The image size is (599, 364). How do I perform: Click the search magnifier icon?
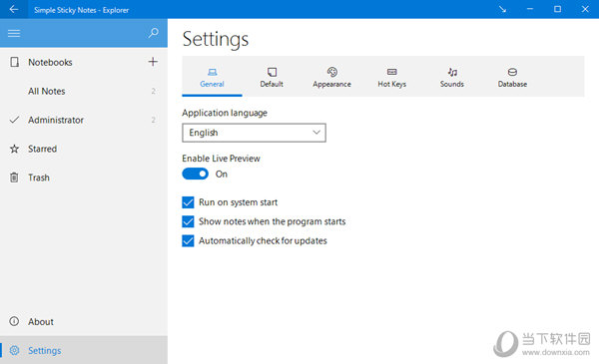(153, 33)
